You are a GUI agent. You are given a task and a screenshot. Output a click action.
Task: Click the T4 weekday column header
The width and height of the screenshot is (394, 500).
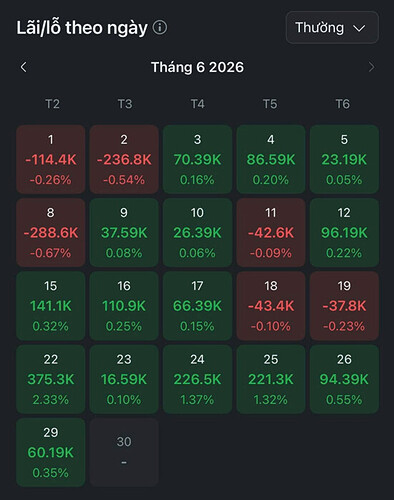pos(197,104)
